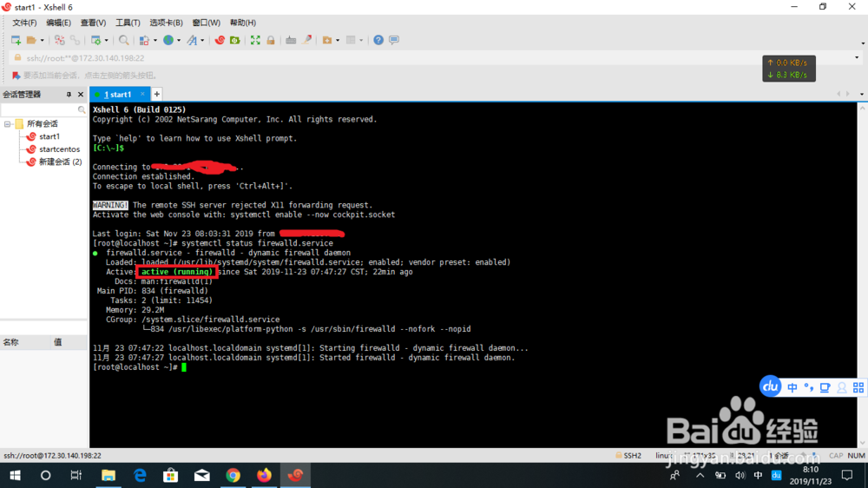Toggle Baidu IME punctuation mode button
This screenshot has height=488, width=868.
809,388
